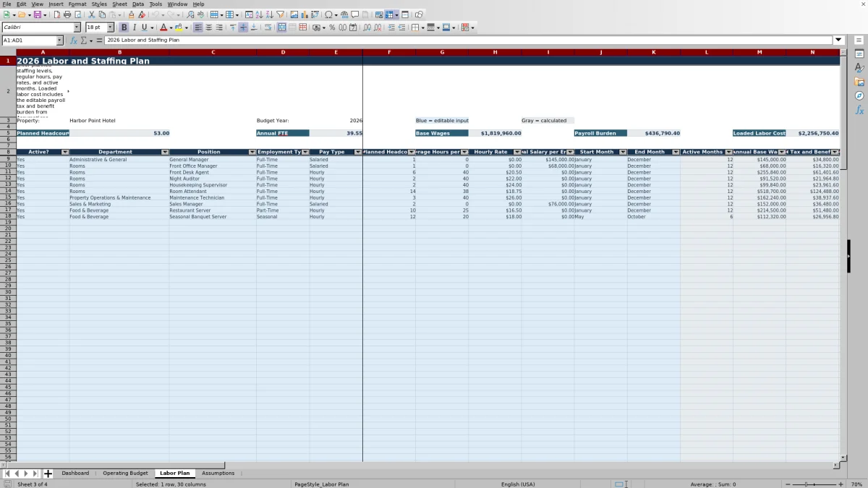868x488 pixels.
Task: Click the Cut scissors icon
Action: pos(92,14)
